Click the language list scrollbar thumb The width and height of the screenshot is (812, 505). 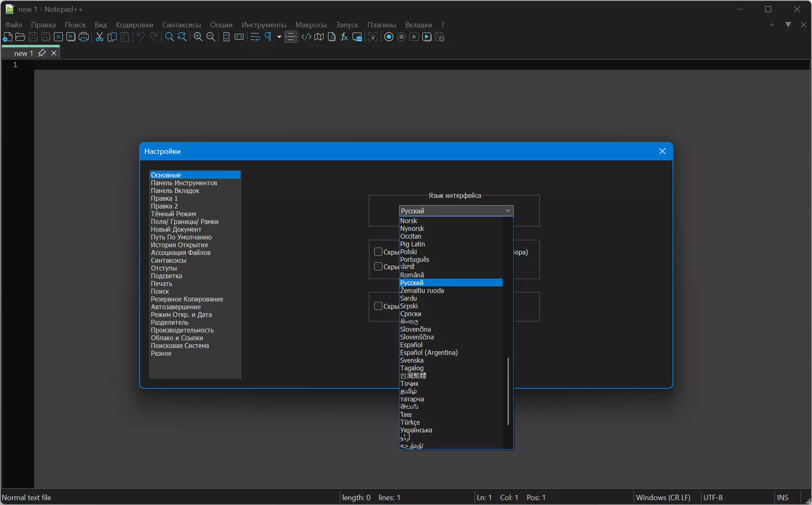[508, 391]
